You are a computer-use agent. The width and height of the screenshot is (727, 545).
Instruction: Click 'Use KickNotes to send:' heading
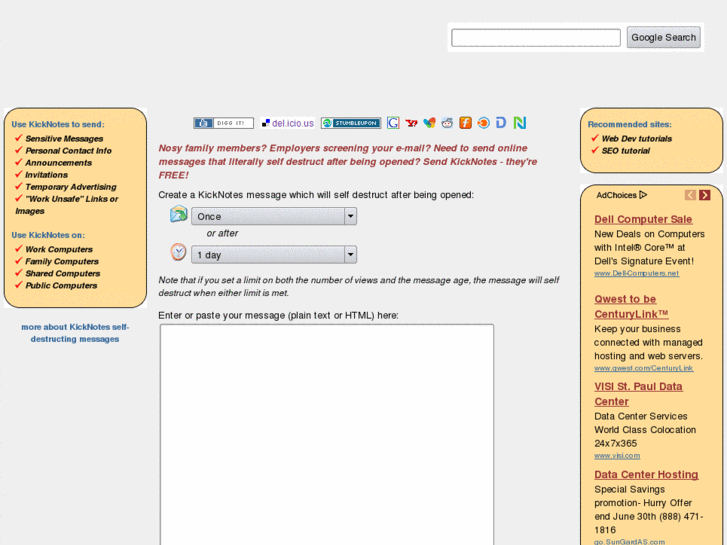[x=58, y=124]
